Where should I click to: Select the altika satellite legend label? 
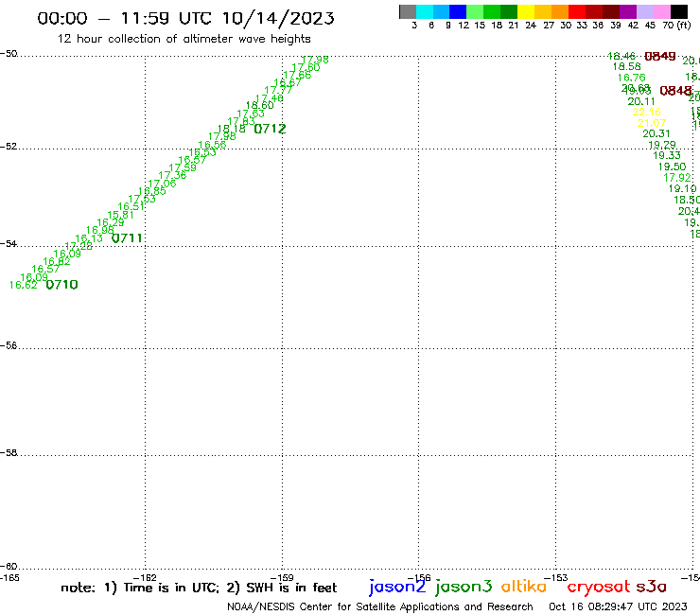[x=524, y=586]
